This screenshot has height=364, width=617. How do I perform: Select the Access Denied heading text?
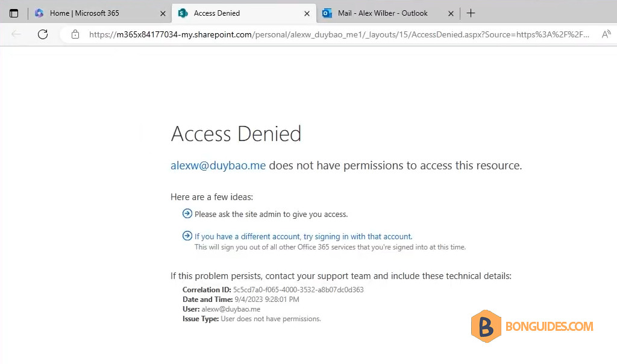pos(236,134)
